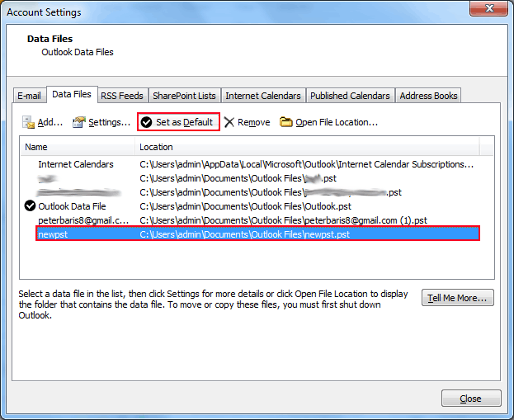Click default checkmark beside Outlook Data File
Viewport: 514px width, 420px height.
coord(30,206)
